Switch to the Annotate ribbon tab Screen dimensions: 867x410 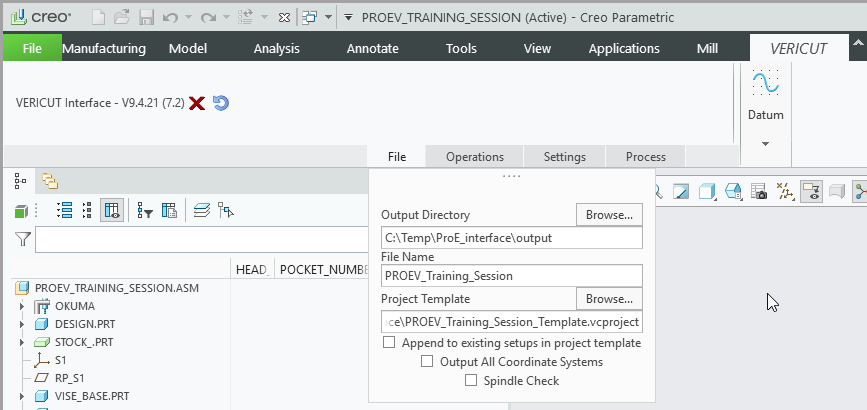pos(373,49)
